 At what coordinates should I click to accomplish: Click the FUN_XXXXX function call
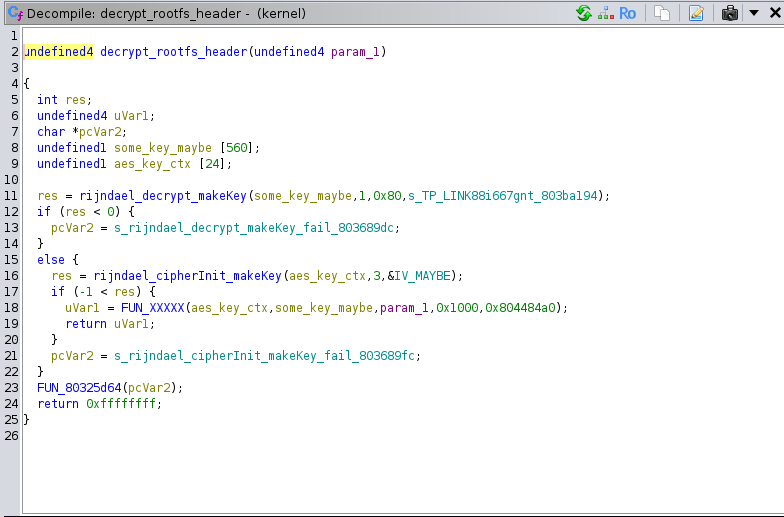(x=152, y=308)
